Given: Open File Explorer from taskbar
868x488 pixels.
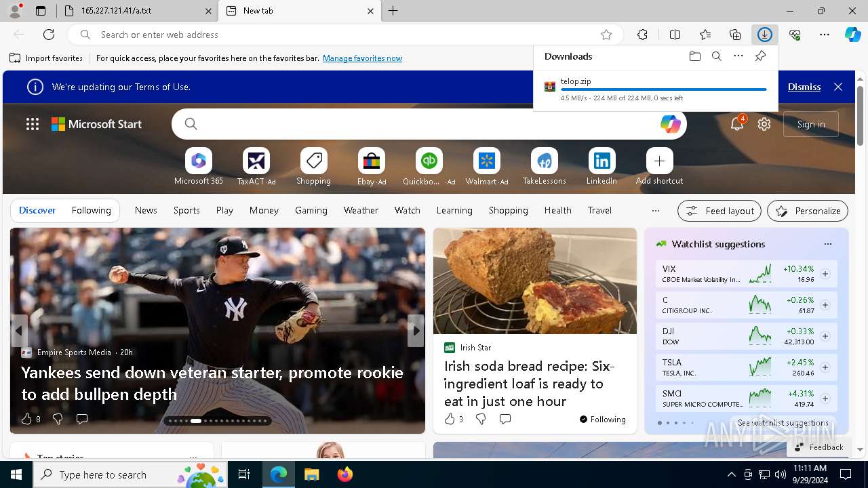Looking at the screenshot, I should pyautogui.click(x=311, y=474).
